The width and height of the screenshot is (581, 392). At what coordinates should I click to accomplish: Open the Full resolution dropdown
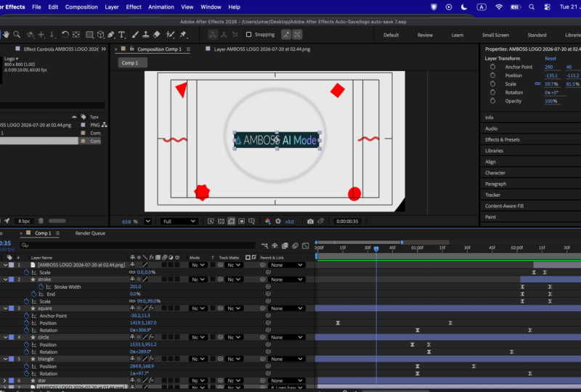(179, 221)
